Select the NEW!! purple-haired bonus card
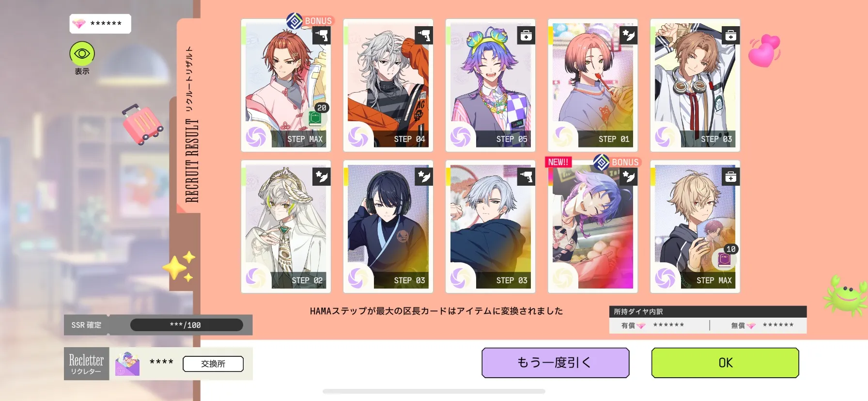Image resolution: width=868 pixels, height=401 pixels. pyautogui.click(x=593, y=226)
